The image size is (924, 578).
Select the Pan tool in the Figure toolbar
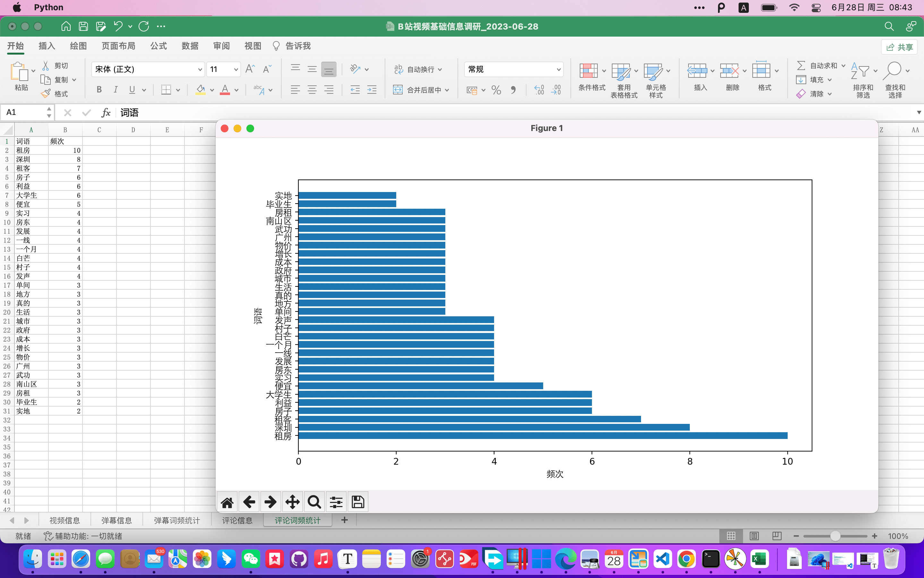point(293,502)
